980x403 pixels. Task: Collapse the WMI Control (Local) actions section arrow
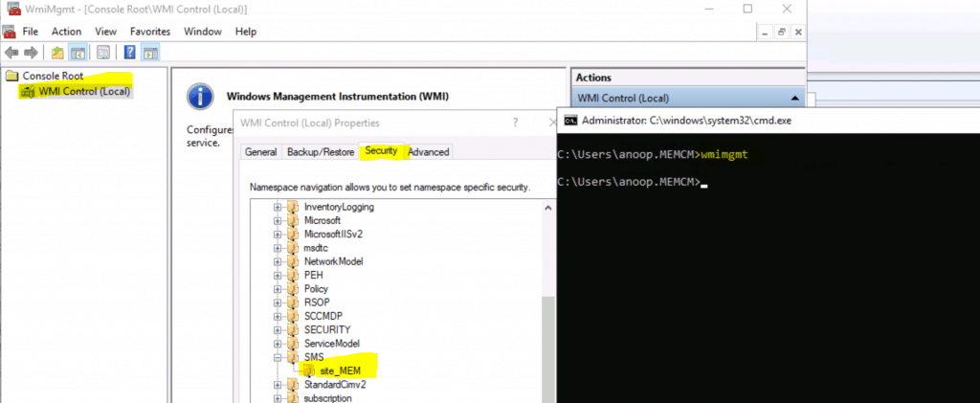click(794, 98)
